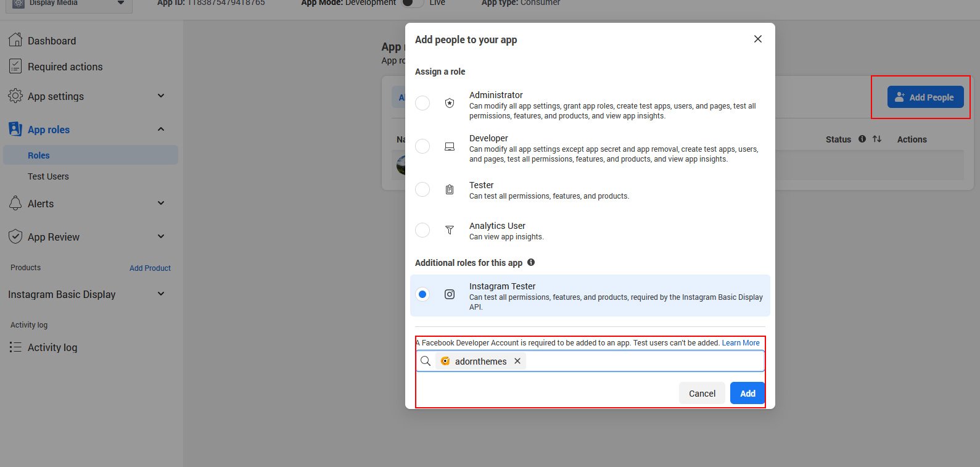Click the Alerts bell icon
This screenshot has height=467, width=980.
click(15, 204)
